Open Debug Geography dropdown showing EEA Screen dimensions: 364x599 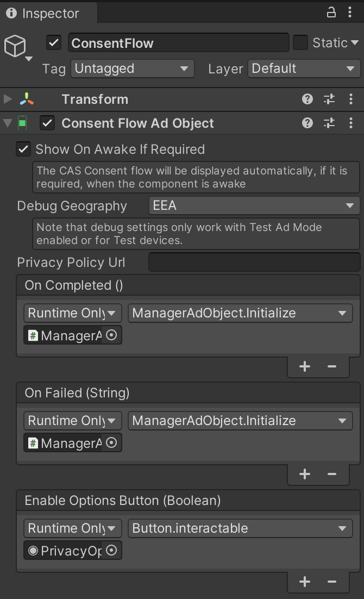coord(254,206)
